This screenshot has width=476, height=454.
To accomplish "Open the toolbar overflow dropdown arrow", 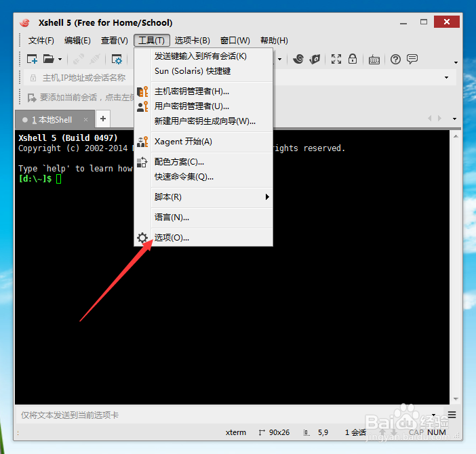I will coord(456,62).
